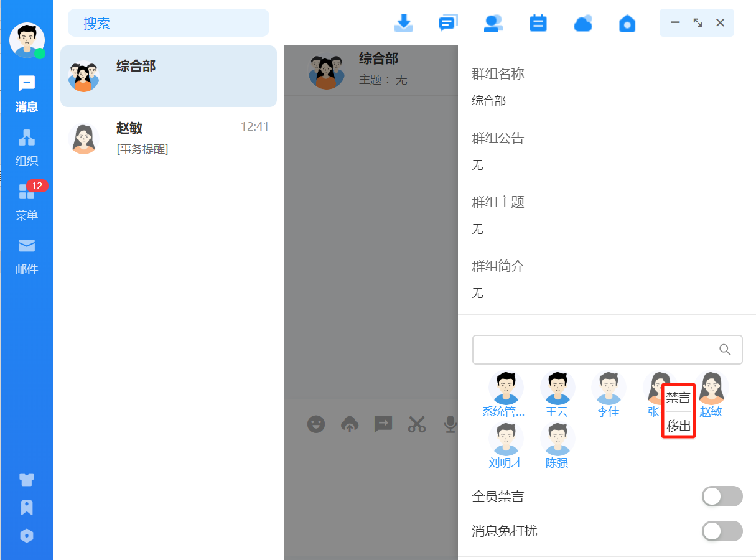Open the 赵敏 conversation in chat list
The image size is (756, 560).
pos(168,138)
